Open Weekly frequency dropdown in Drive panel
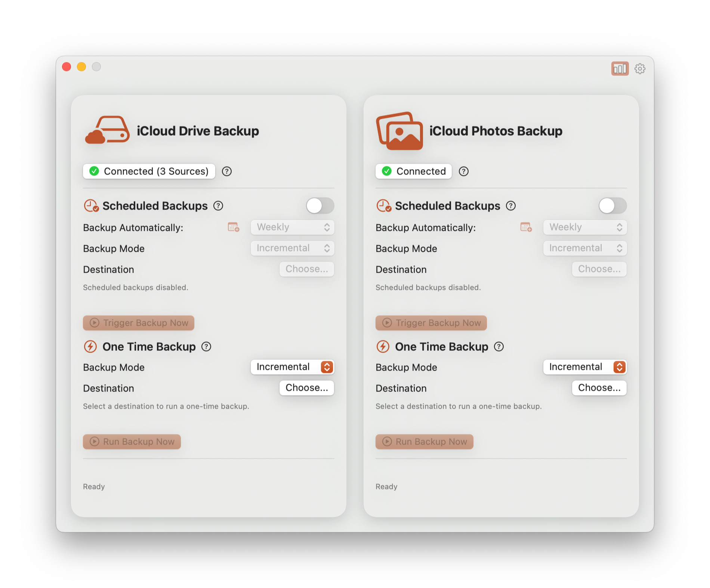 coord(293,227)
